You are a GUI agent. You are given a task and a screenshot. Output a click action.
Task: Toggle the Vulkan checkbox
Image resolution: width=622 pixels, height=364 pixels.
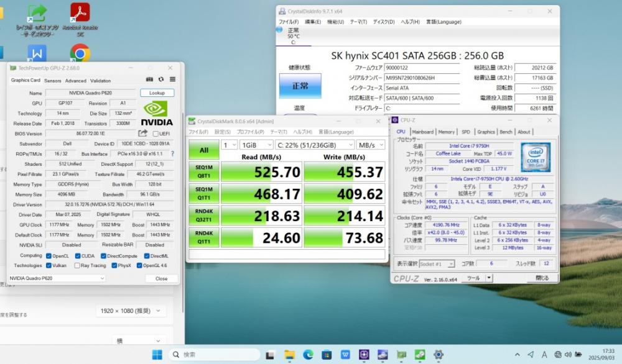(x=49, y=265)
